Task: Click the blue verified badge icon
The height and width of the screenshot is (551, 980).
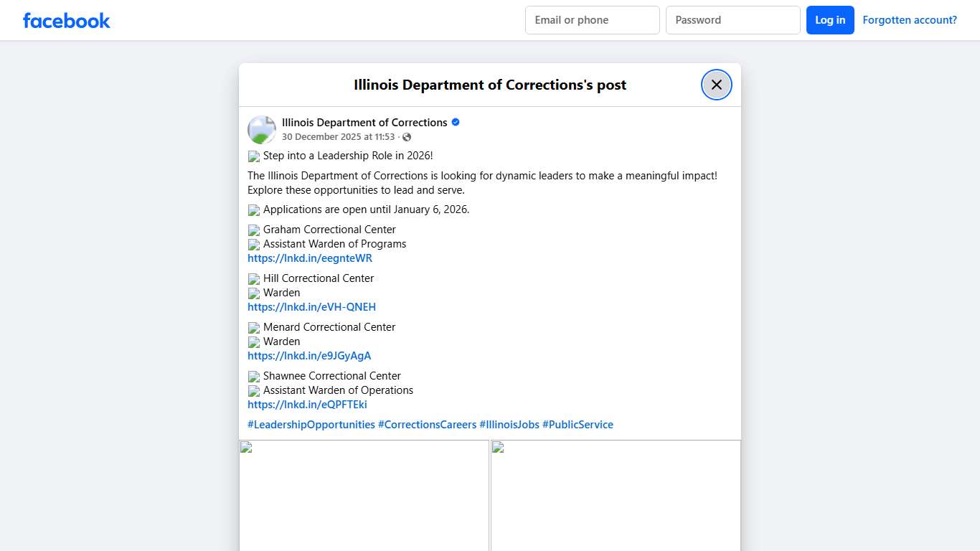Action: (456, 123)
